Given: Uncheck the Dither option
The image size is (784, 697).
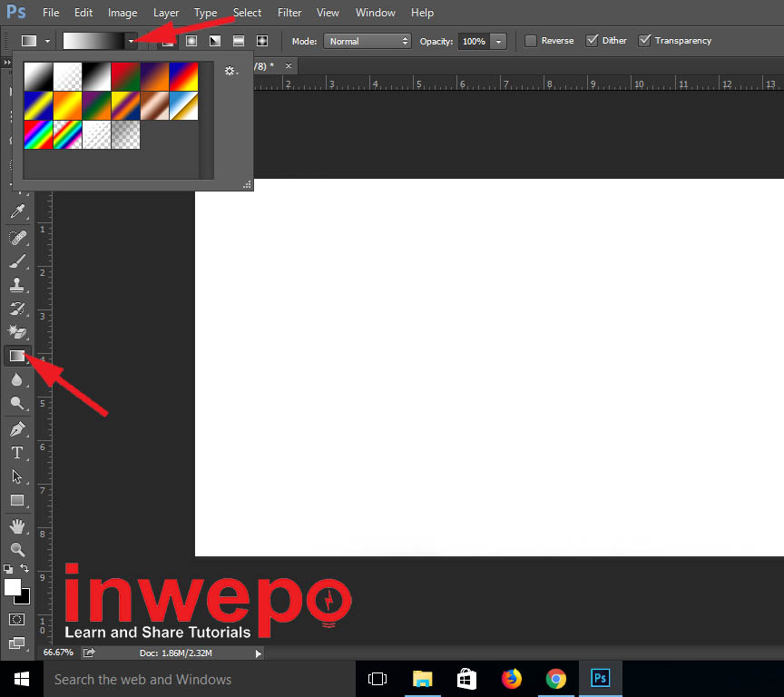Looking at the screenshot, I should (593, 41).
